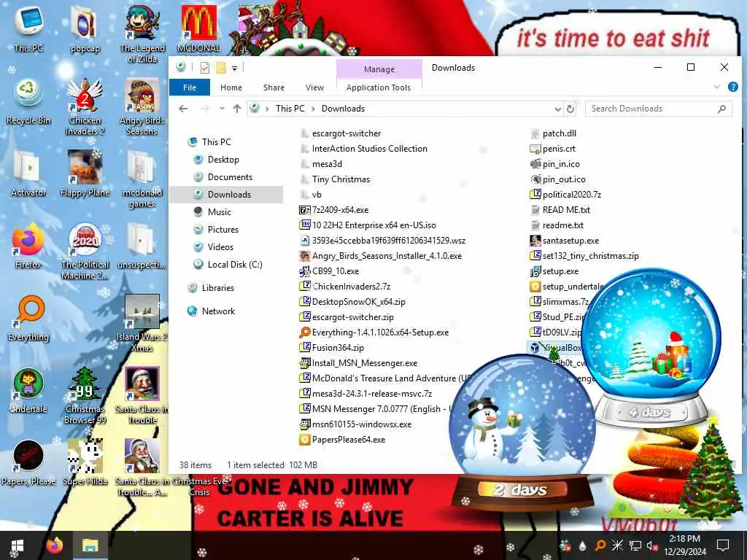This screenshot has width=747, height=560.
Task: Launch Christmas Browser 99 shortcut
Action: click(x=85, y=395)
